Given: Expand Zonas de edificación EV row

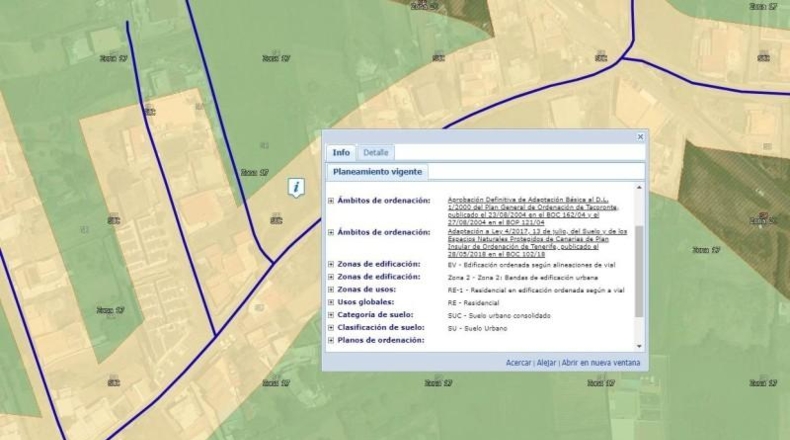Looking at the screenshot, I should click(x=331, y=264).
